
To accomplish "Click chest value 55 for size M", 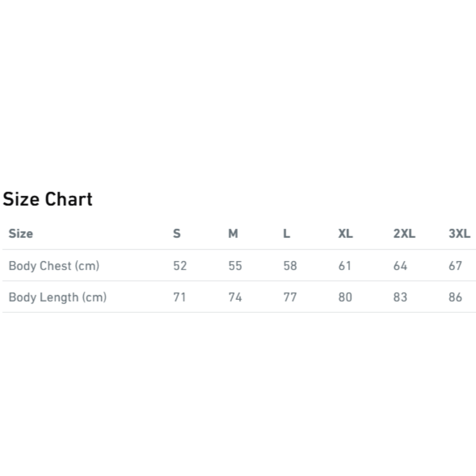I will 235,265.
